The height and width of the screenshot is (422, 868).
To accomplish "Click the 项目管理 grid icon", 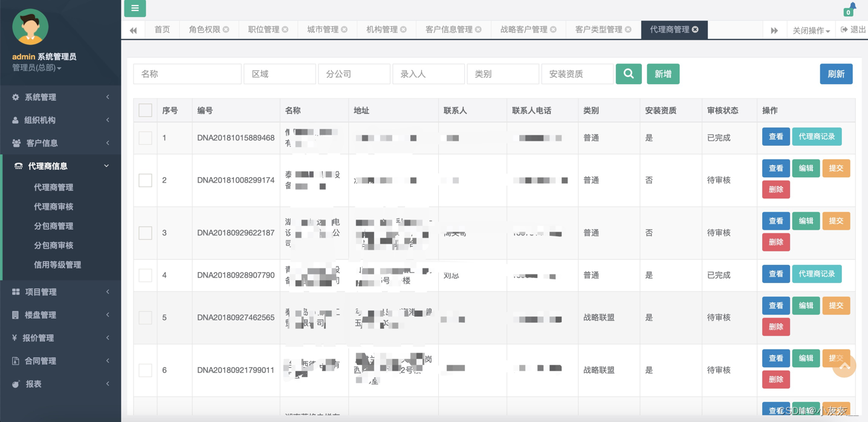I will [16, 291].
